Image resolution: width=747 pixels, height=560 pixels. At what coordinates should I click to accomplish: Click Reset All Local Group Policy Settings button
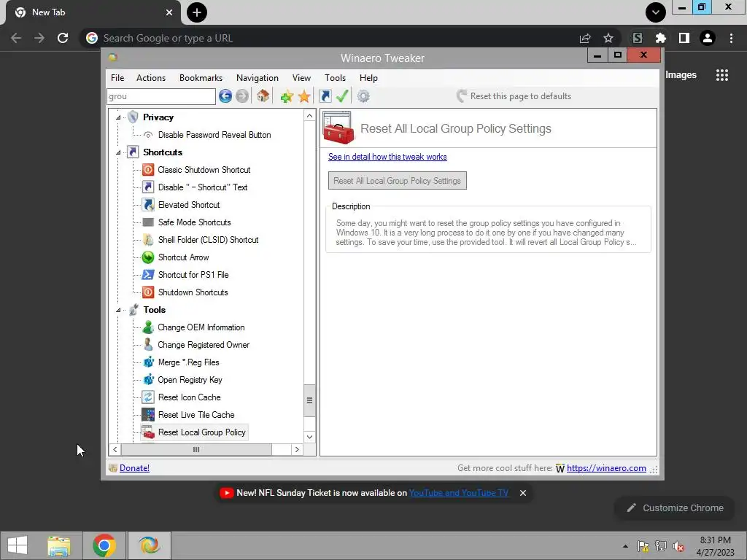click(398, 181)
